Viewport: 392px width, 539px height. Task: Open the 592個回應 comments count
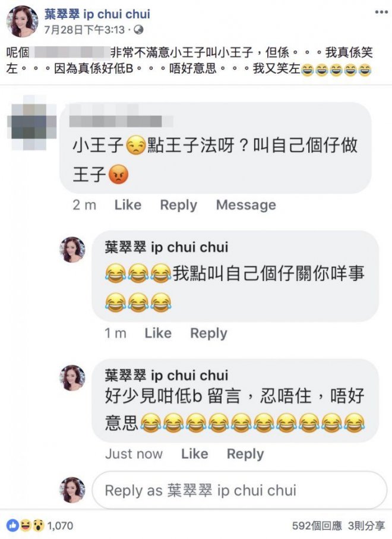coord(317,525)
